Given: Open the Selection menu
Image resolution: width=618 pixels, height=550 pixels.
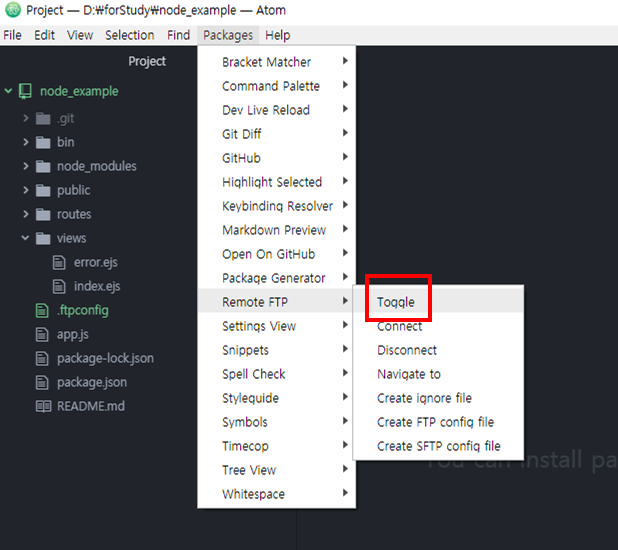Looking at the screenshot, I should 130,35.
